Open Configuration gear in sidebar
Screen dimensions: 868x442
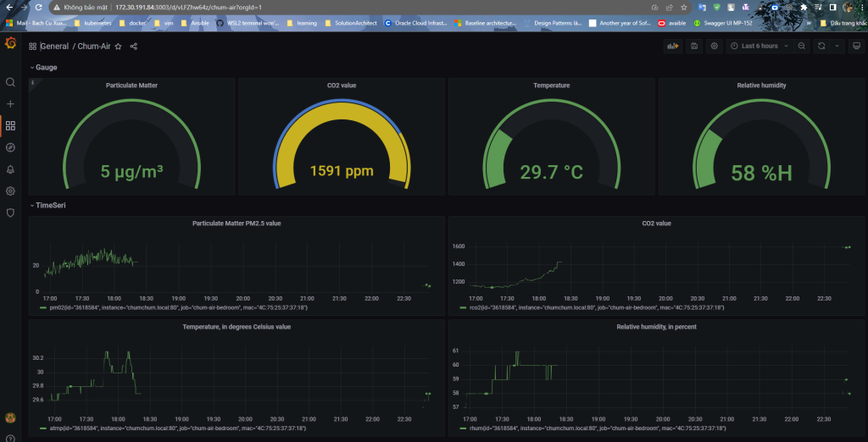[x=10, y=191]
